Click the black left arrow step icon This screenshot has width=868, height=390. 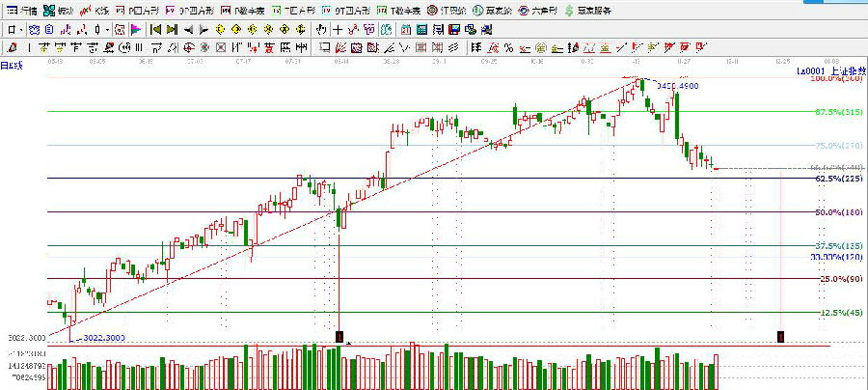(189, 29)
